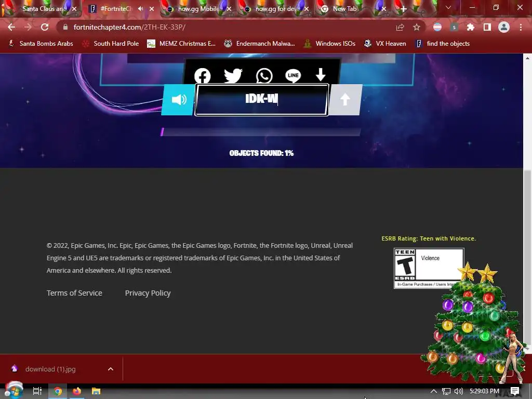View site info via the lock icon
The width and height of the screenshot is (532, 399).
coord(65,27)
